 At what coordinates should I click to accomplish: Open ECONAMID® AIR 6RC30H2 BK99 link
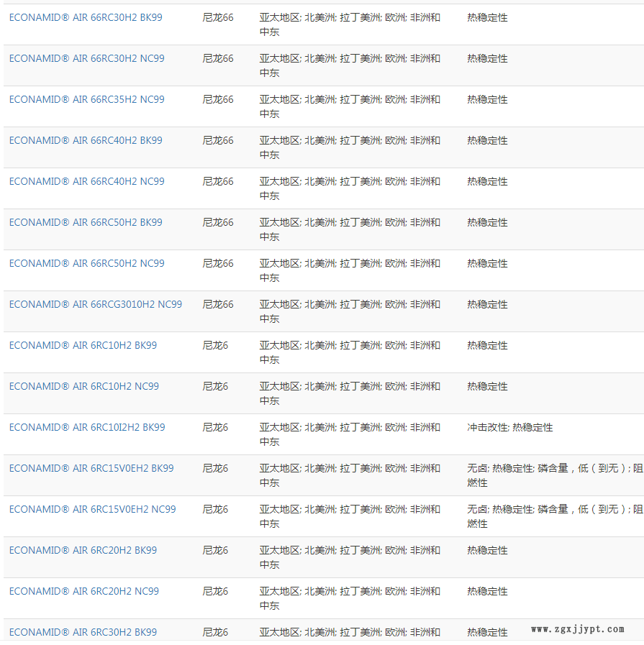[x=83, y=632]
